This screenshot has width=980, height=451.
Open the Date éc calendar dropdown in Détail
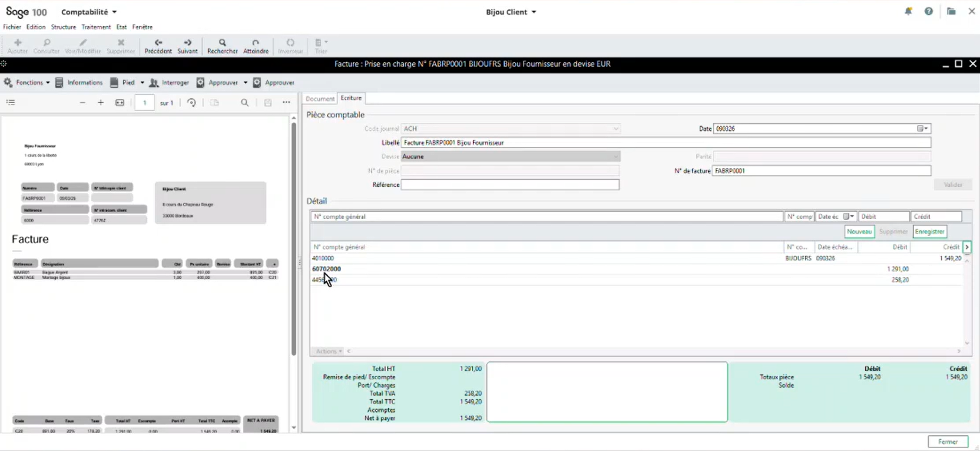click(849, 216)
